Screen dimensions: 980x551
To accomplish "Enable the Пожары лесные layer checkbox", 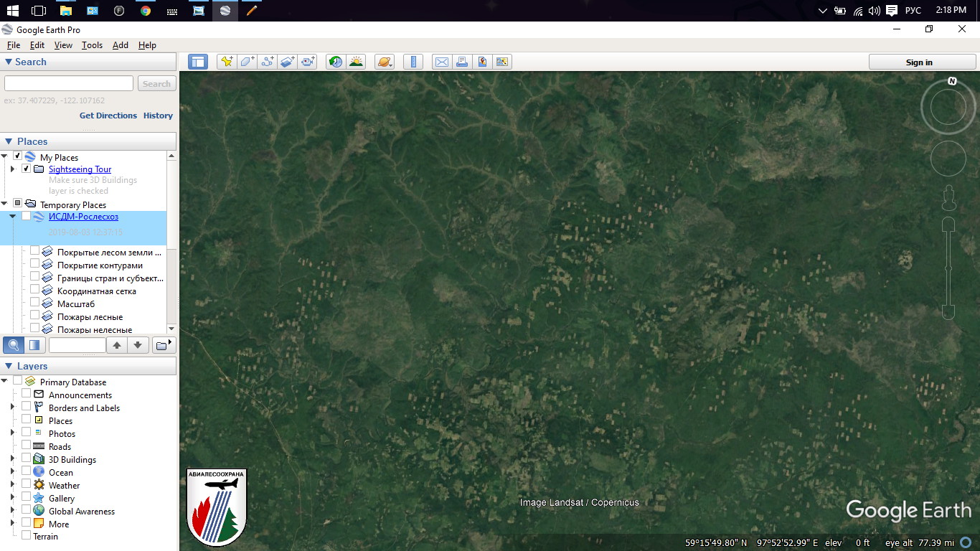I will pyautogui.click(x=34, y=315).
